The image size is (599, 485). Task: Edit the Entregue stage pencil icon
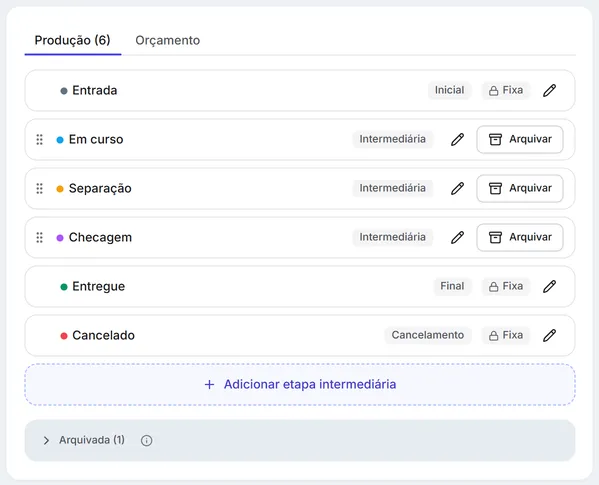pyautogui.click(x=549, y=286)
